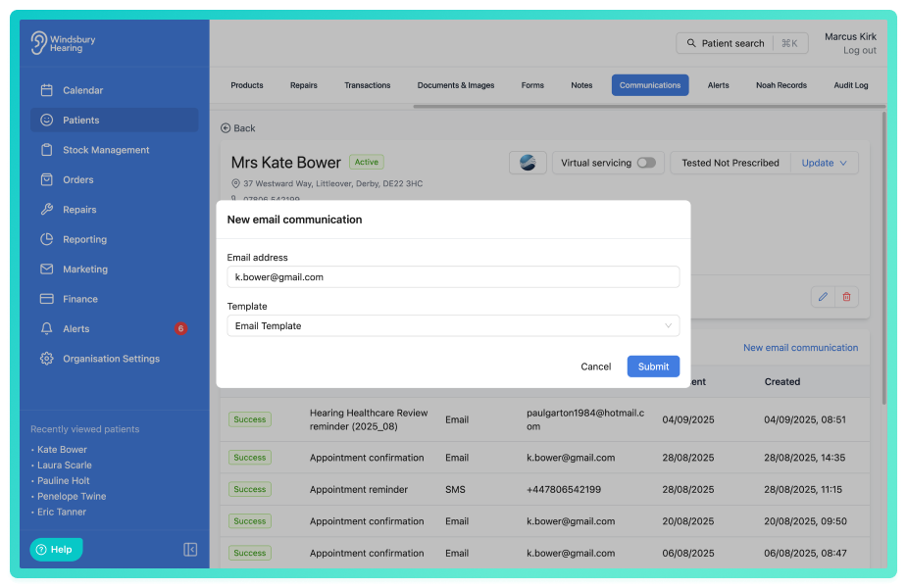Viewport: 907px width, 588px height.
Task: Switch to the Notes tab
Action: 581,85
